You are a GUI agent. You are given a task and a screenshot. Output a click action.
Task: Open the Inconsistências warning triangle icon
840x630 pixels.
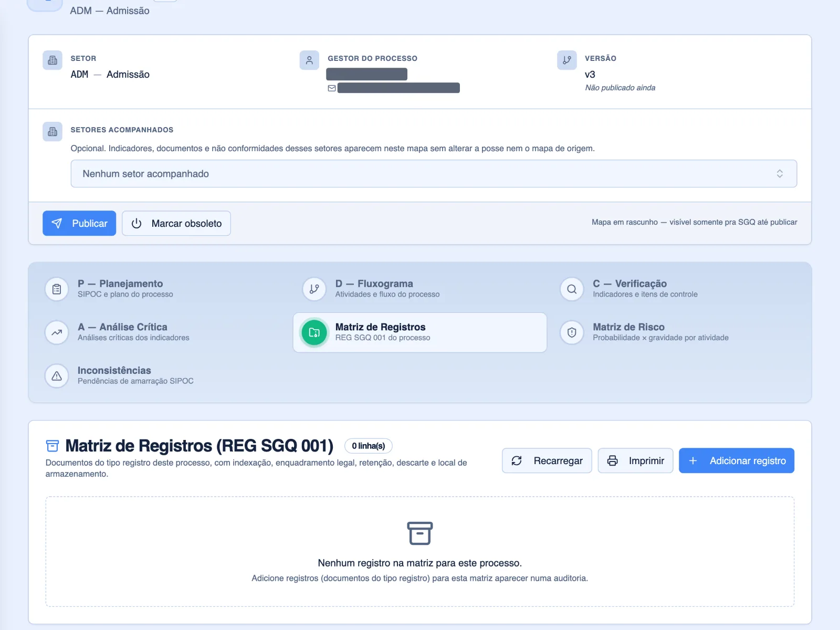(x=57, y=376)
